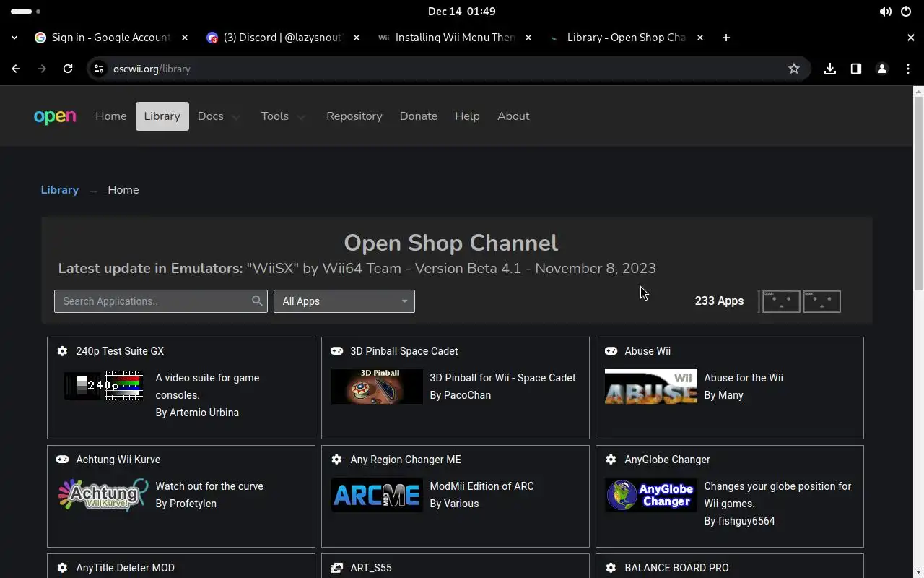This screenshot has width=924, height=578.
Task: Open a new browser tab
Action: [x=726, y=38]
